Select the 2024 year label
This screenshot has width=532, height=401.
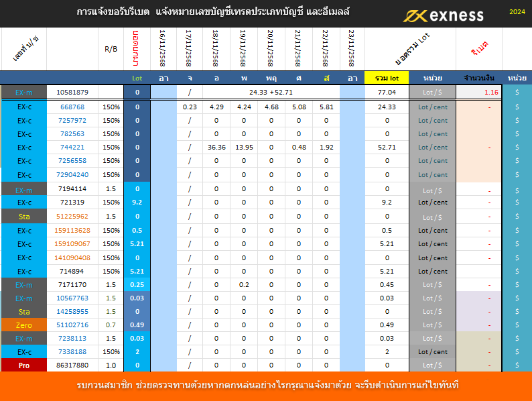point(517,12)
